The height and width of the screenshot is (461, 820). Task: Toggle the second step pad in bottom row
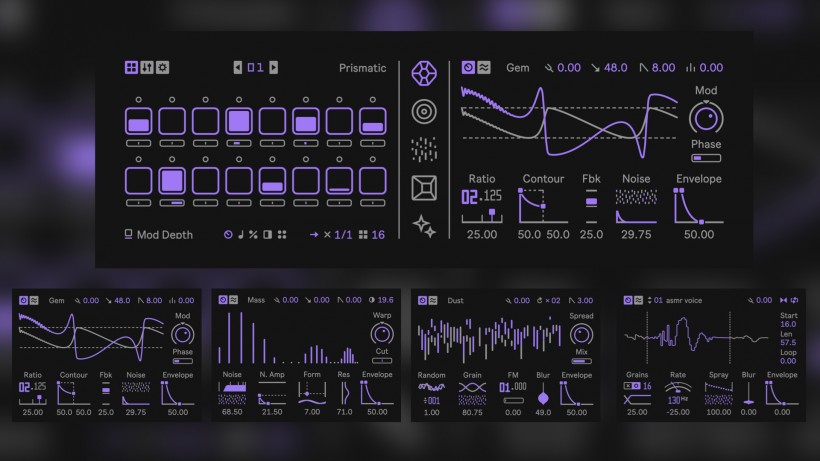pyautogui.click(x=172, y=181)
